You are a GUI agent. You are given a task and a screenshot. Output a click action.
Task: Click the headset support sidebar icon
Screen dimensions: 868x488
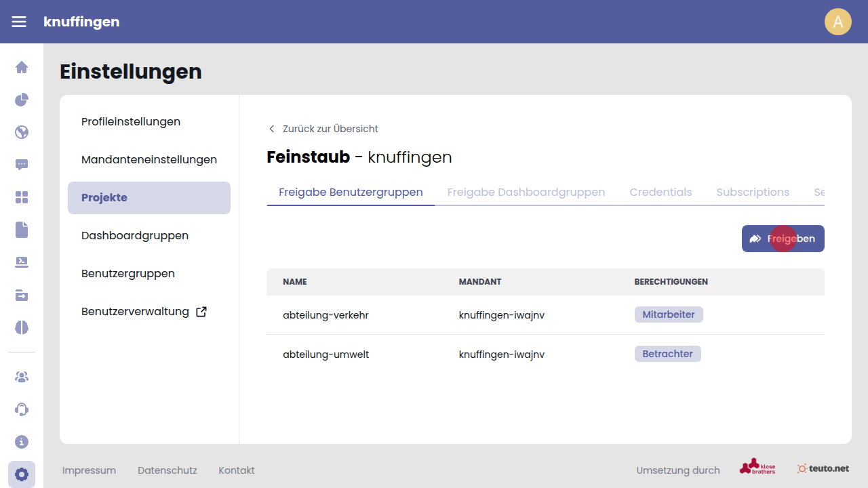pos(22,409)
